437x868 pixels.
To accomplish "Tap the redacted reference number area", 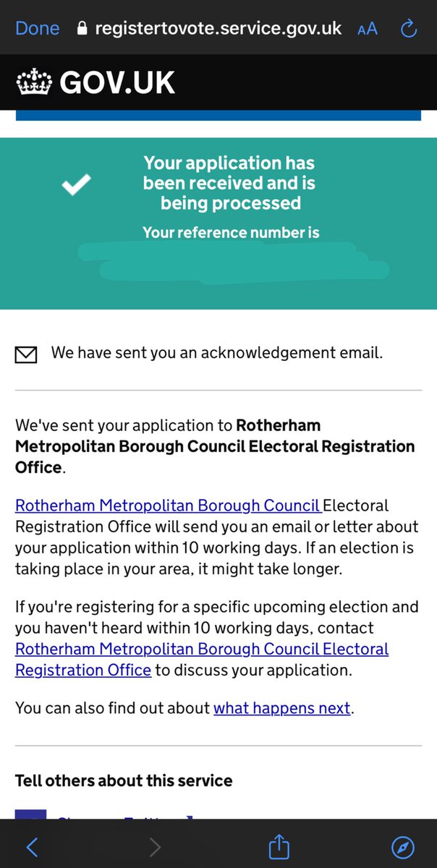I will pos(234,262).
